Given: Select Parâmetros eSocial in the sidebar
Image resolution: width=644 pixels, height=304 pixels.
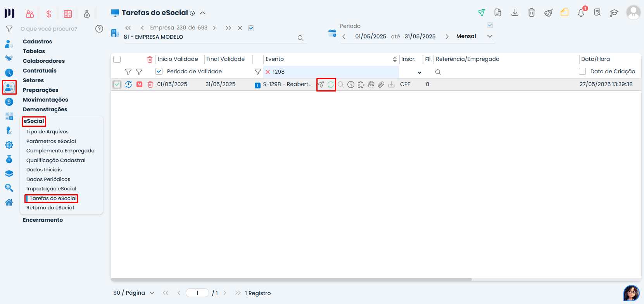Looking at the screenshot, I should 51,142.
